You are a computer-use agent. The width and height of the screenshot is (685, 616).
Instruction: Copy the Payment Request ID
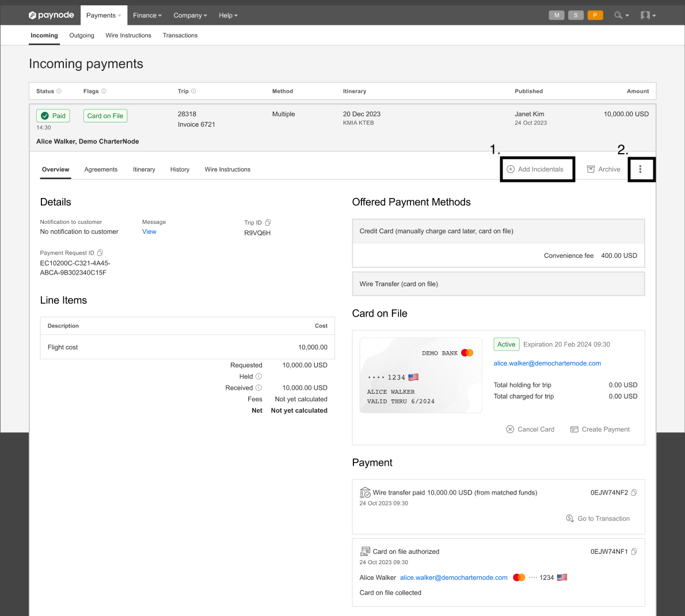pos(100,253)
